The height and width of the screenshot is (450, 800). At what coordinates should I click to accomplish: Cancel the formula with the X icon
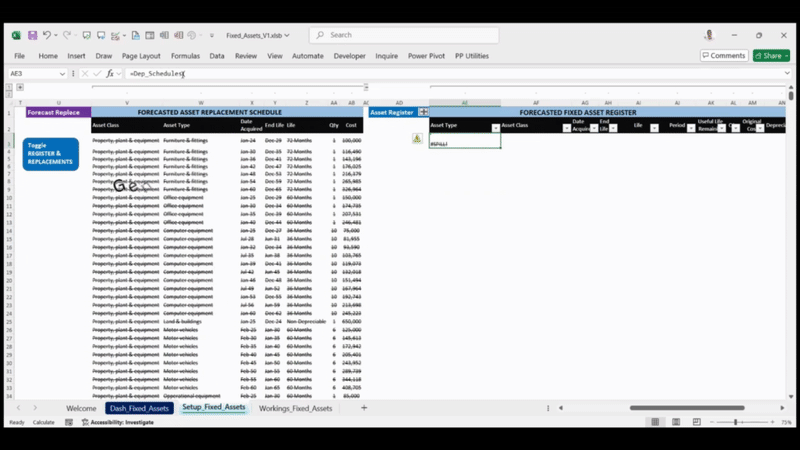tap(85, 73)
